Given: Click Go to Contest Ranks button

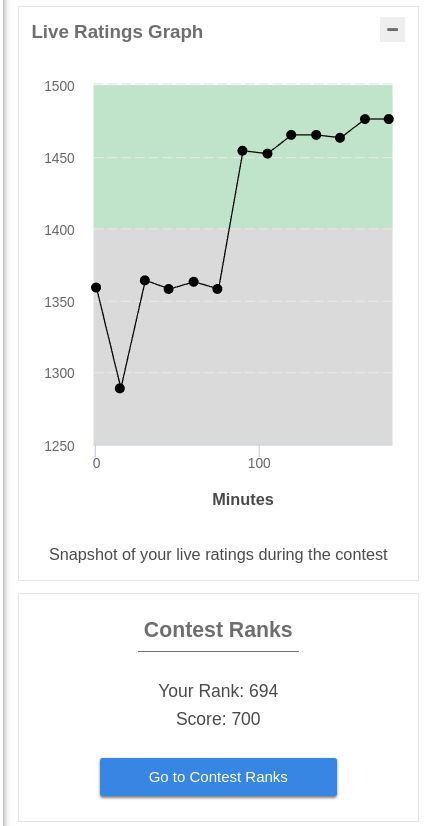Looking at the screenshot, I should coord(218,777).
